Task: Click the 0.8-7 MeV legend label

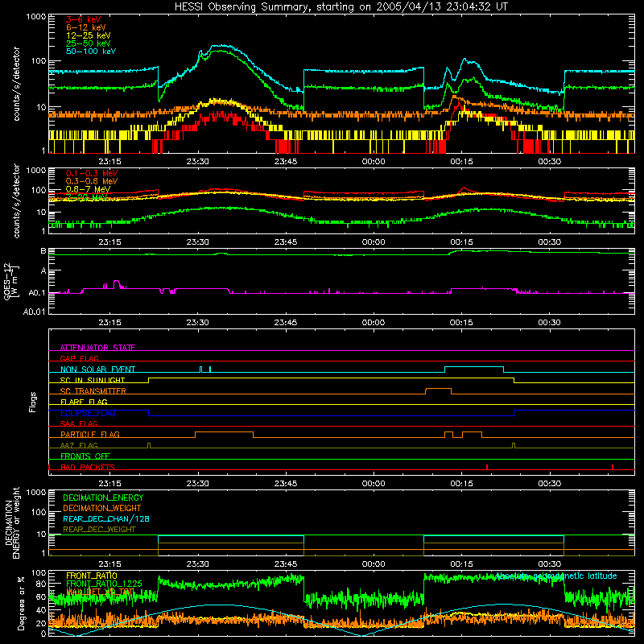Action: pos(88,189)
